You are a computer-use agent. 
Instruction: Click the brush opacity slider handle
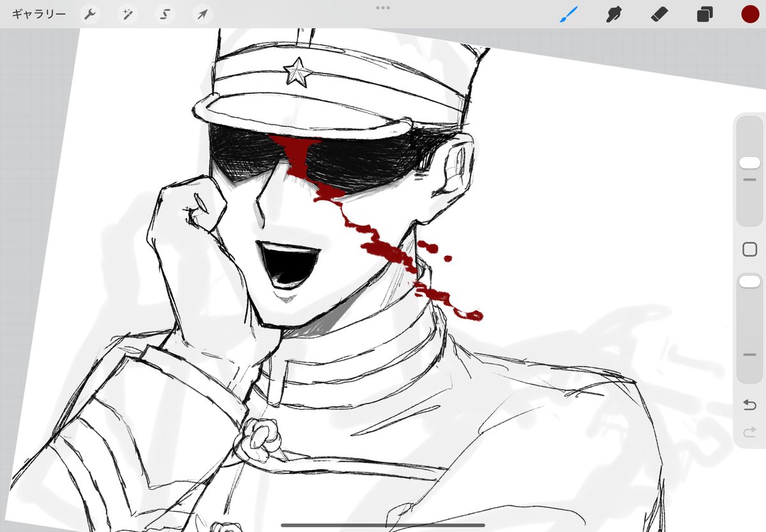749,281
